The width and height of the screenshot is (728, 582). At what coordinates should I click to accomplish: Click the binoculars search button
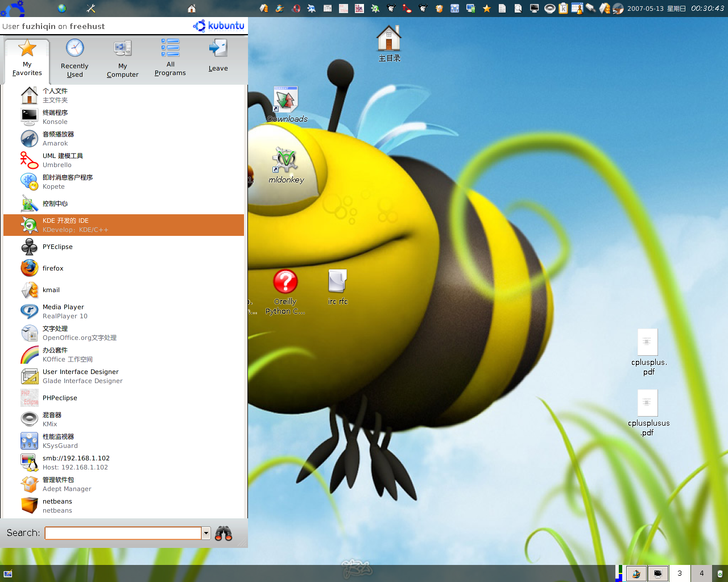(x=224, y=533)
